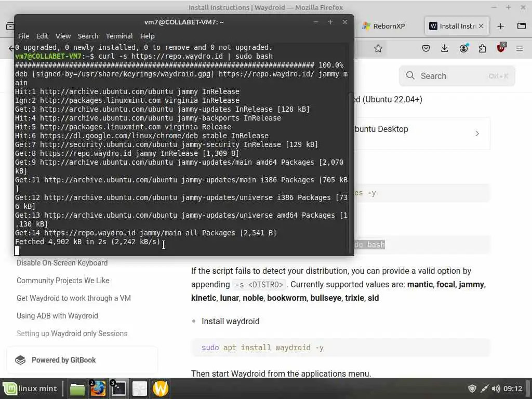The image size is (532, 399).
Task: Click the '-s <DISTRO>' inline code
Action: click(x=259, y=285)
